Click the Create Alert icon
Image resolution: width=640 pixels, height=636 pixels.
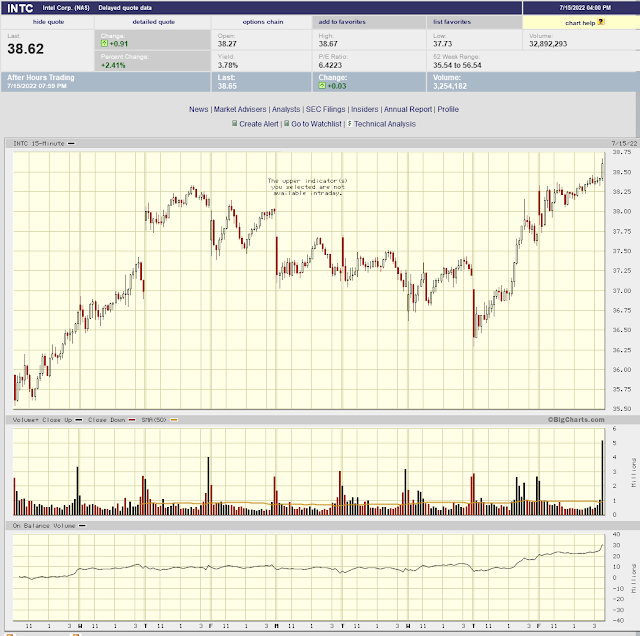point(235,123)
